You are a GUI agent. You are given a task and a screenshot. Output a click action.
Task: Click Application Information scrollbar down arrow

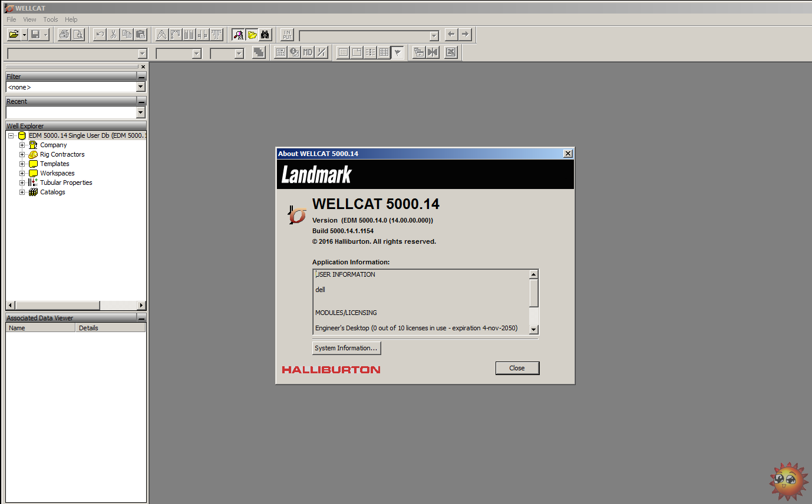click(x=533, y=330)
